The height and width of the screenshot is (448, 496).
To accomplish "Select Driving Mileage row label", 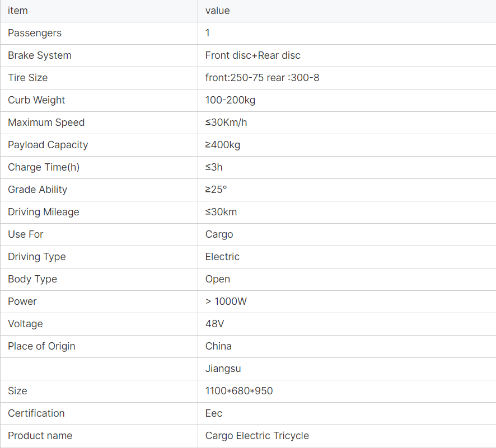I will coord(43,212).
